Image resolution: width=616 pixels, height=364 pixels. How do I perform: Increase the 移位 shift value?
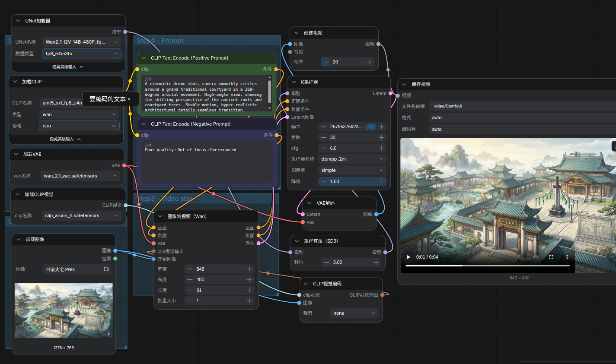click(x=376, y=262)
